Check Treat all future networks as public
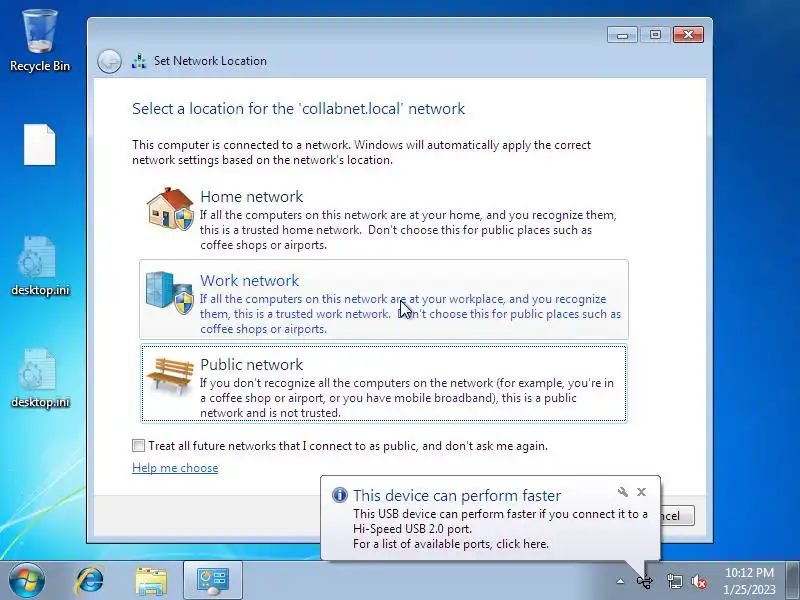Screen dimensions: 800x600 (x=138, y=445)
